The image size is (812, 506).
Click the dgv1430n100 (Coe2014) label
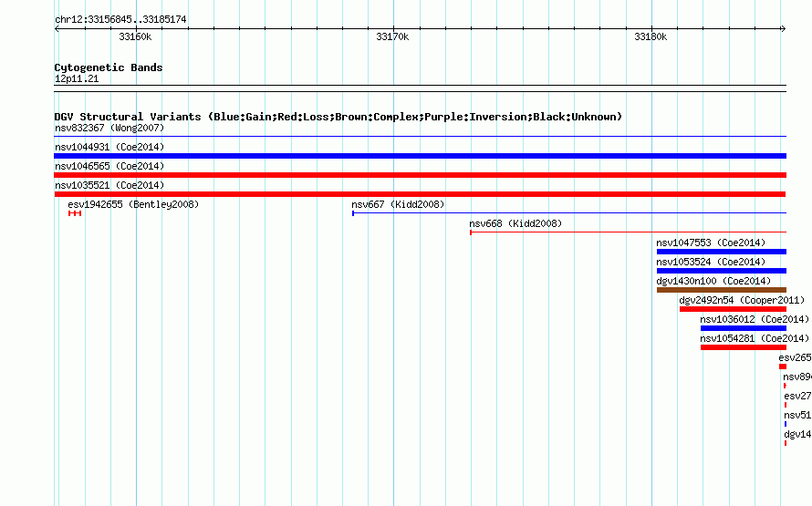(x=713, y=281)
